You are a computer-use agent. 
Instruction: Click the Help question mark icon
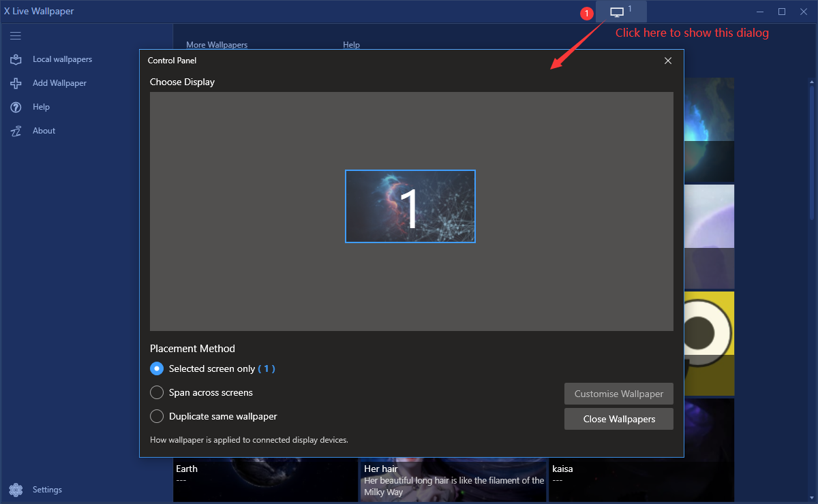click(16, 107)
